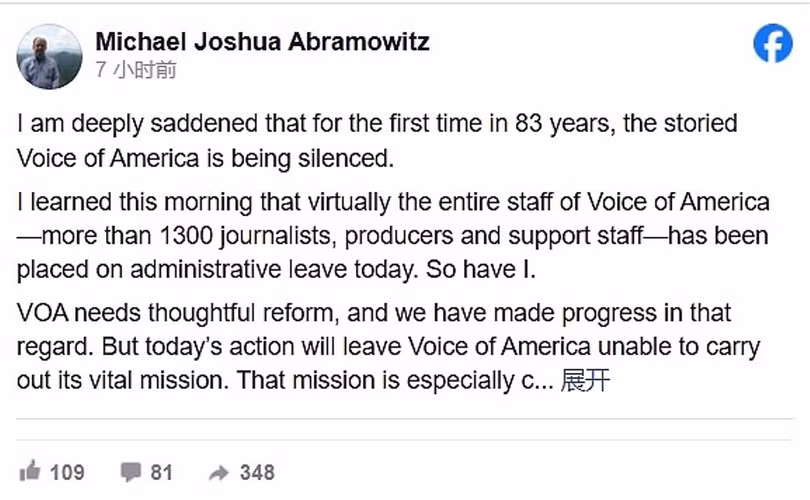Click the "7 小时前" post timestamp
The width and height of the screenshot is (810, 500).
click(x=136, y=71)
